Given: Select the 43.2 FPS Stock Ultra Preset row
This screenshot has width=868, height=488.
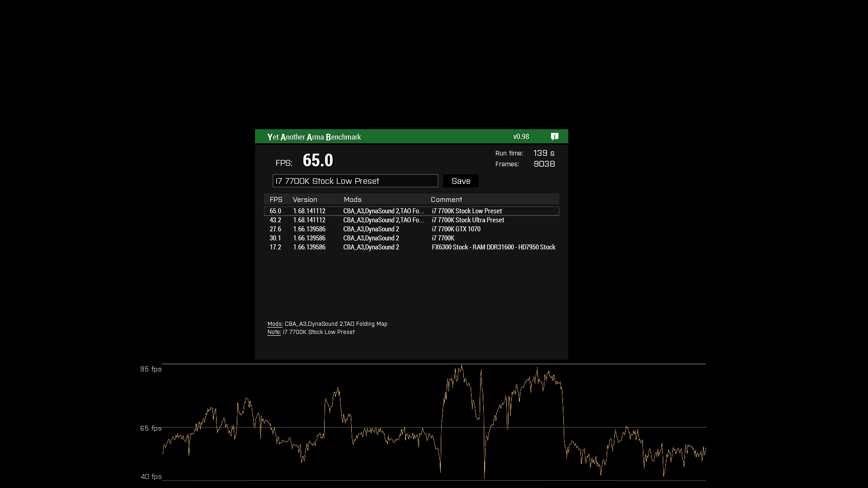Looking at the screenshot, I should [x=411, y=220].
